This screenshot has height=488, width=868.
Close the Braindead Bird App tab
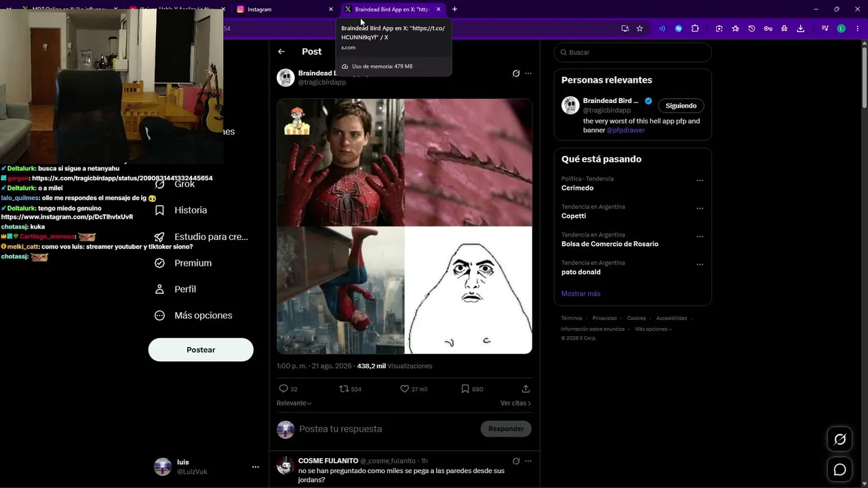click(x=439, y=9)
